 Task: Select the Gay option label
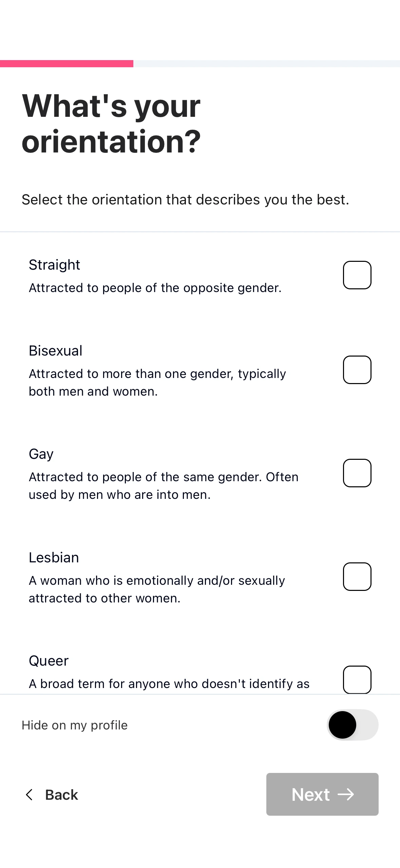[41, 454]
